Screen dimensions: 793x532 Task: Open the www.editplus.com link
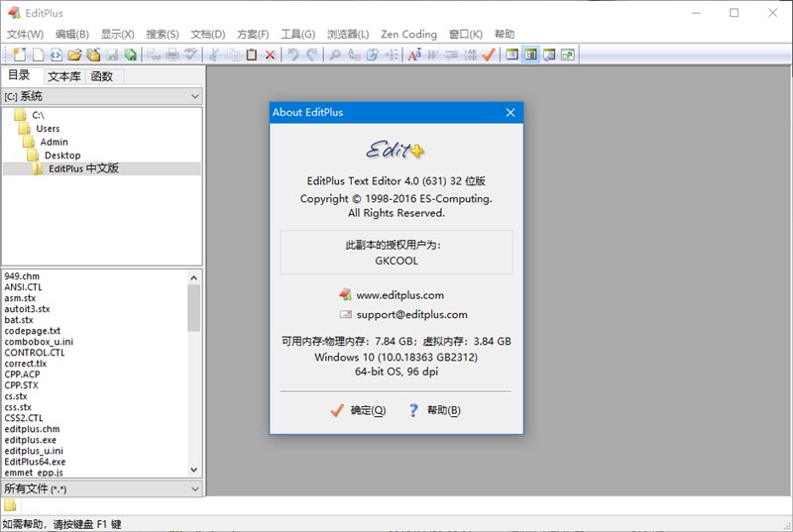pyautogui.click(x=400, y=295)
